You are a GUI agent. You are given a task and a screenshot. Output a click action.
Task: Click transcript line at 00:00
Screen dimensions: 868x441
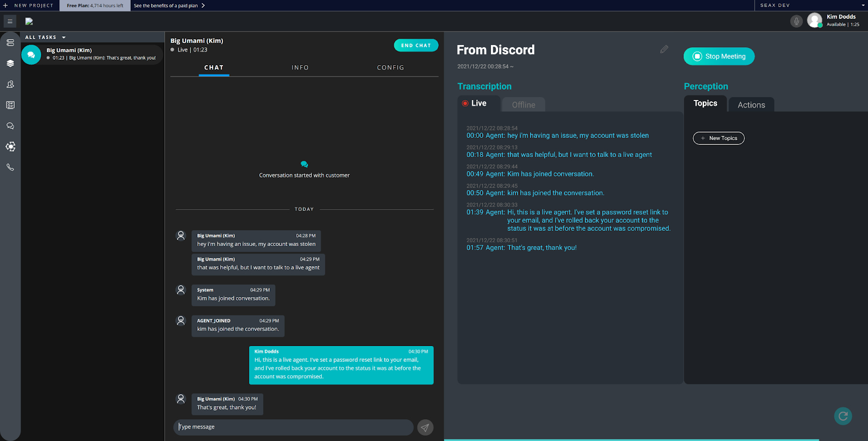coord(558,136)
